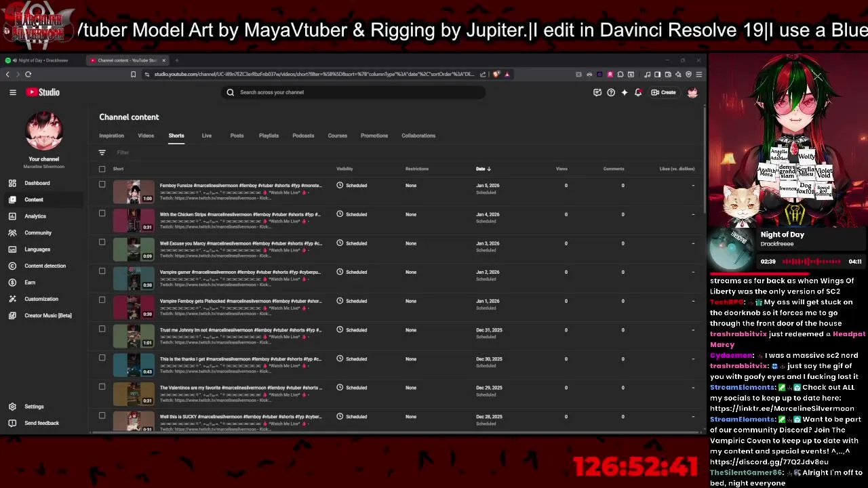Open Customization in sidebar

[41, 299]
